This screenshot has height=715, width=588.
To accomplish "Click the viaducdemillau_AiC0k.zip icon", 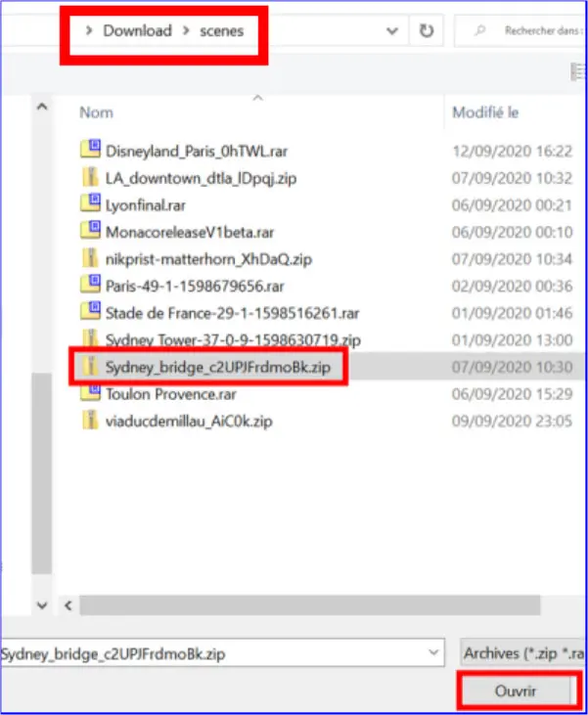I will (90, 421).
